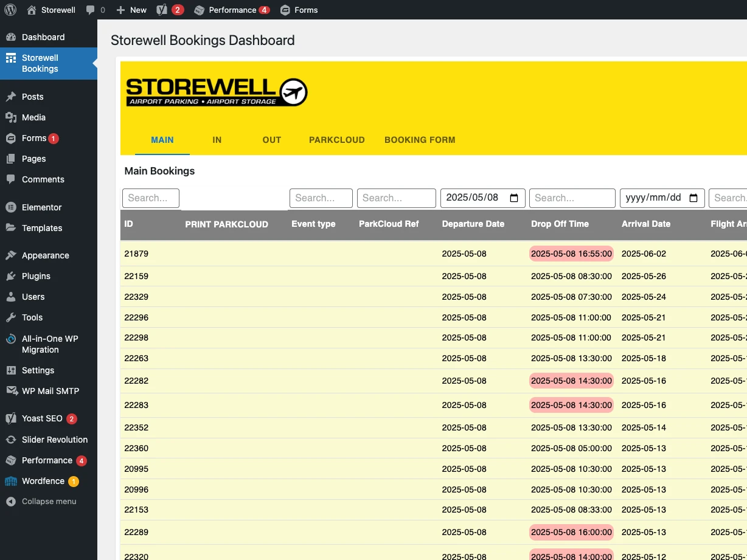
Task: Click the Appearance paintbrush icon
Action: [x=11, y=255]
